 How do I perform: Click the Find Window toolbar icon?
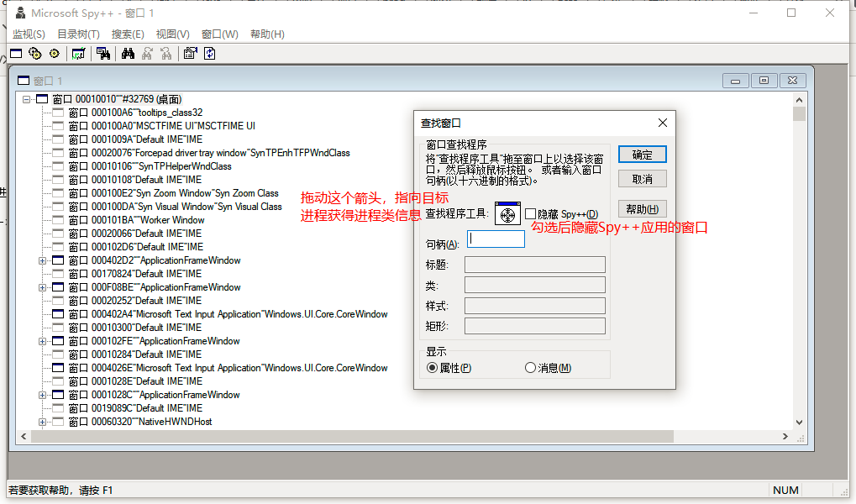[103, 54]
